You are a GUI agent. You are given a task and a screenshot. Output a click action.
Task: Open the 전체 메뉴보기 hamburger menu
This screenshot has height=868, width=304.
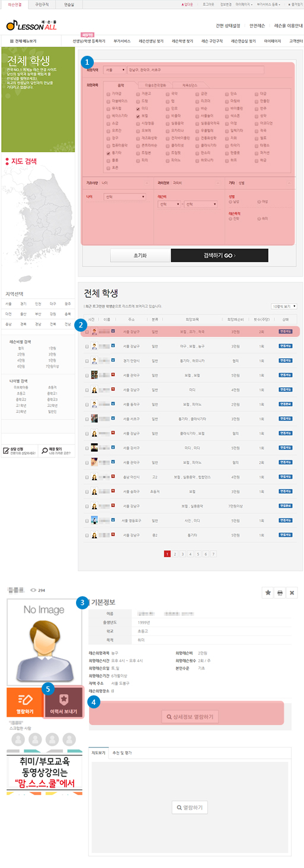pyautogui.click(x=23, y=41)
